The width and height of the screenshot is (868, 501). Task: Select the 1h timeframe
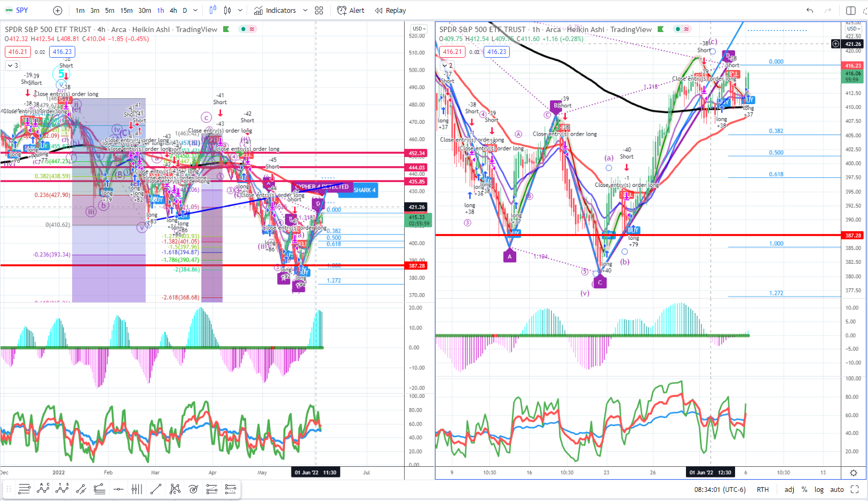point(161,11)
